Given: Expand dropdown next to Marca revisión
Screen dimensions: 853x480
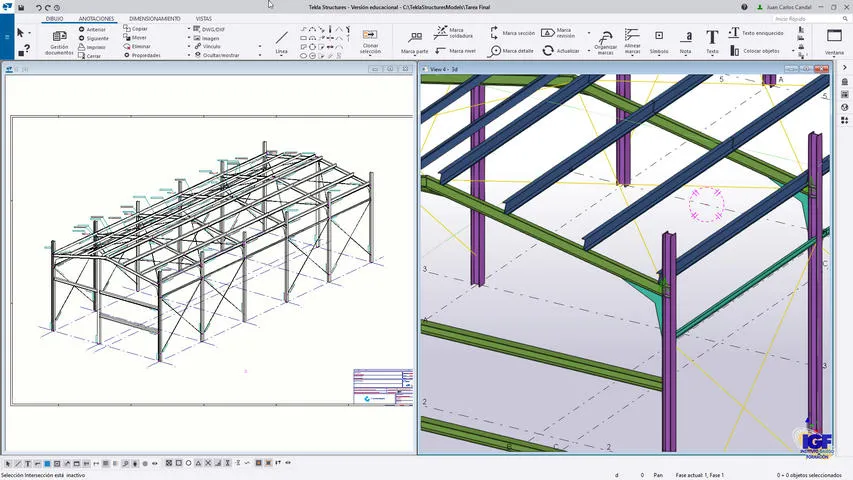Looking at the screenshot, I should pyautogui.click(x=588, y=33).
